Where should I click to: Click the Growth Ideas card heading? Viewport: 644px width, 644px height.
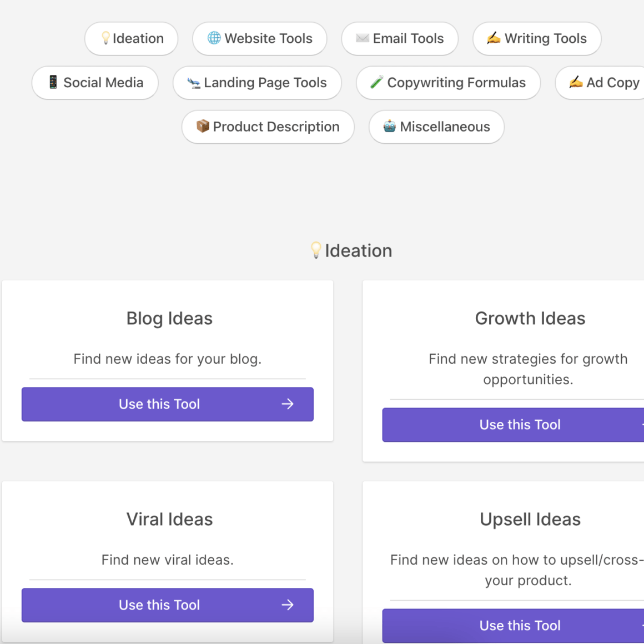click(530, 319)
